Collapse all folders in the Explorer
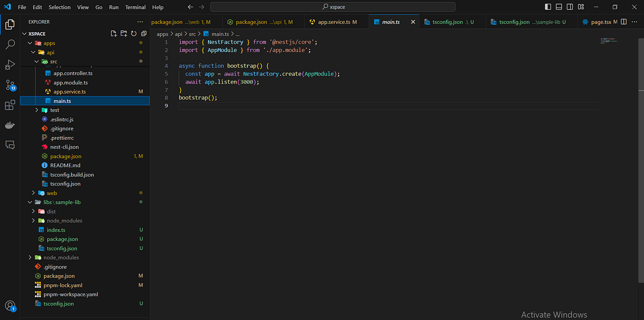644x320 pixels. click(x=143, y=33)
